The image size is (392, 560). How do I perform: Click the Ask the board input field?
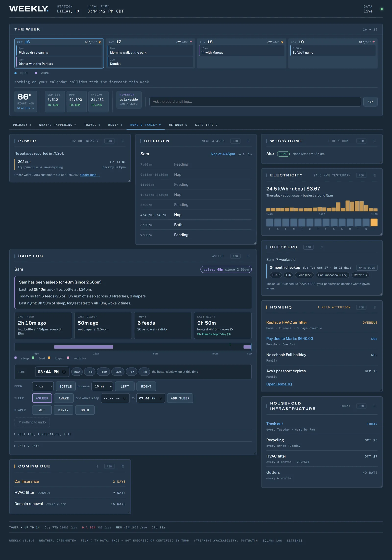point(255,102)
